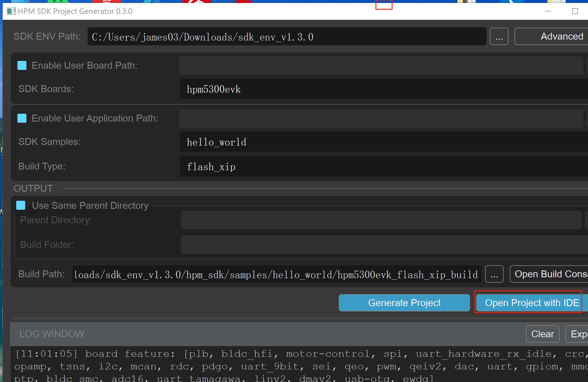Screen dimensions: 588x382
Task: Browse for the SDK ENV Path folder
Action: tap(499, 37)
